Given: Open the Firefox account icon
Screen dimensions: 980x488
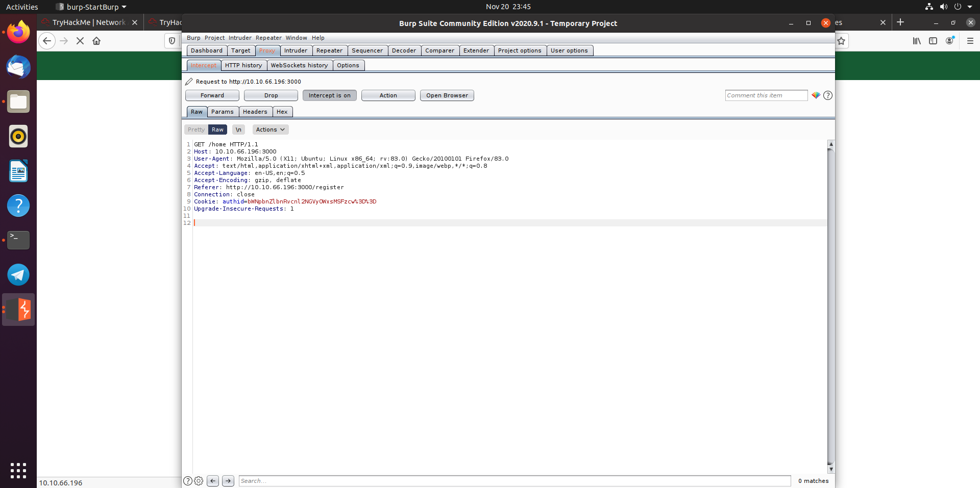Looking at the screenshot, I should (x=950, y=41).
